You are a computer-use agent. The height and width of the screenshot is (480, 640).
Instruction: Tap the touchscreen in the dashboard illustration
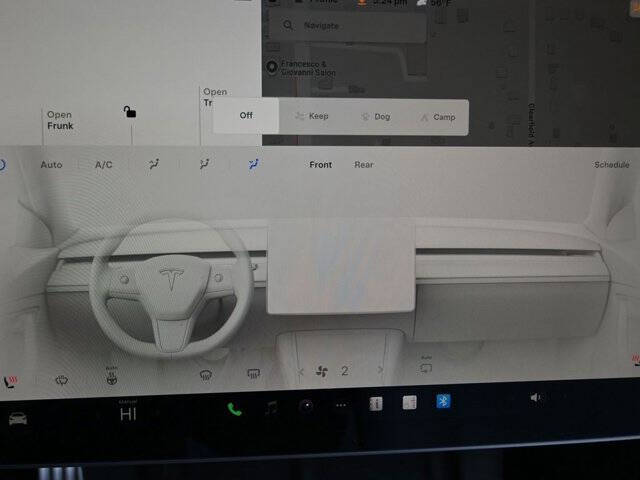[341, 266]
